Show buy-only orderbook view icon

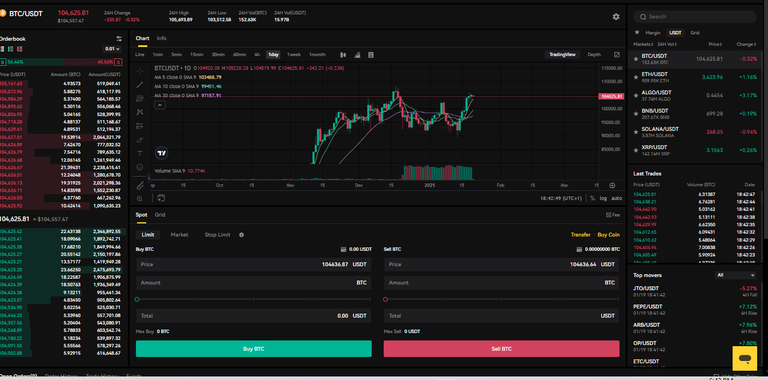point(11,49)
